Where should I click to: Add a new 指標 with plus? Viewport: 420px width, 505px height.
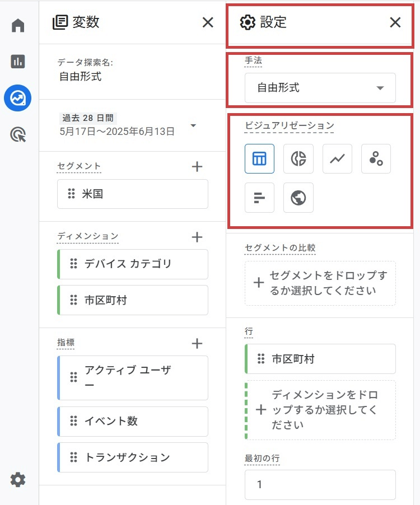(197, 343)
